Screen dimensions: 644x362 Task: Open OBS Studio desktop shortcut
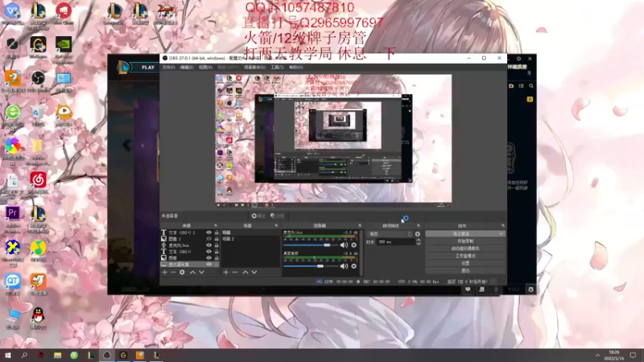tap(38, 80)
